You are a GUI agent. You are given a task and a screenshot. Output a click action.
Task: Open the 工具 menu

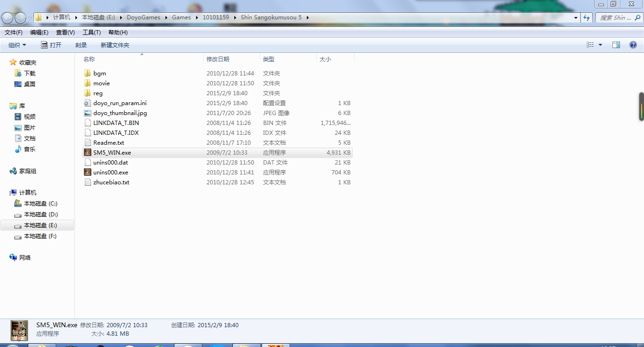(x=91, y=32)
